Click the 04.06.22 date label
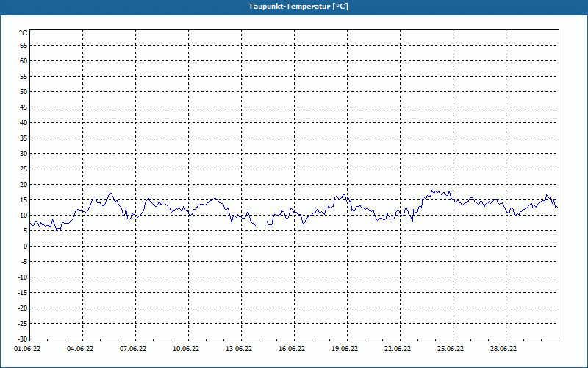Screen dimensions: 588x368 [x=80, y=349]
